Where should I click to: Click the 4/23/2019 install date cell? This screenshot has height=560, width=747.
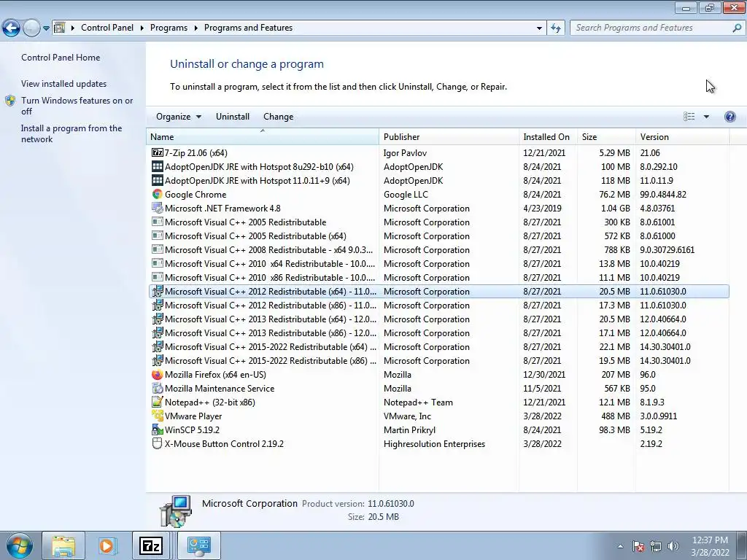click(x=542, y=208)
